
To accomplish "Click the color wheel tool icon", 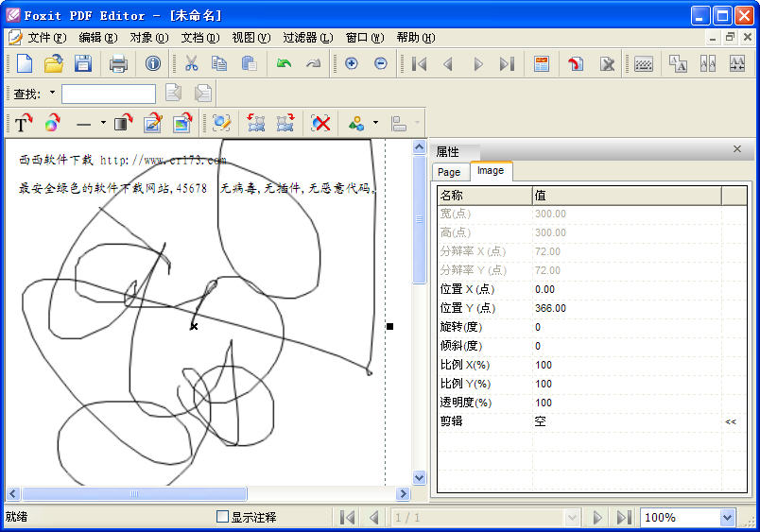I will (x=53, y=123).
